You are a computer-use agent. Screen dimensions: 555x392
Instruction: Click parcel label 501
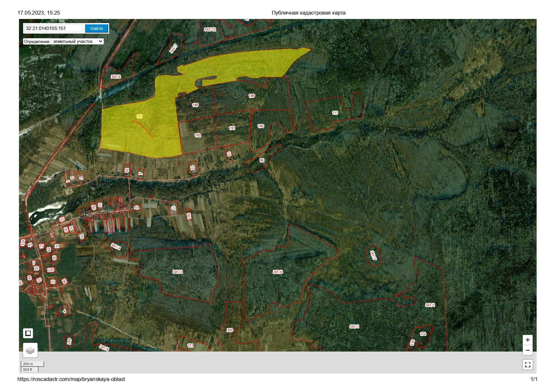point(189,216)
